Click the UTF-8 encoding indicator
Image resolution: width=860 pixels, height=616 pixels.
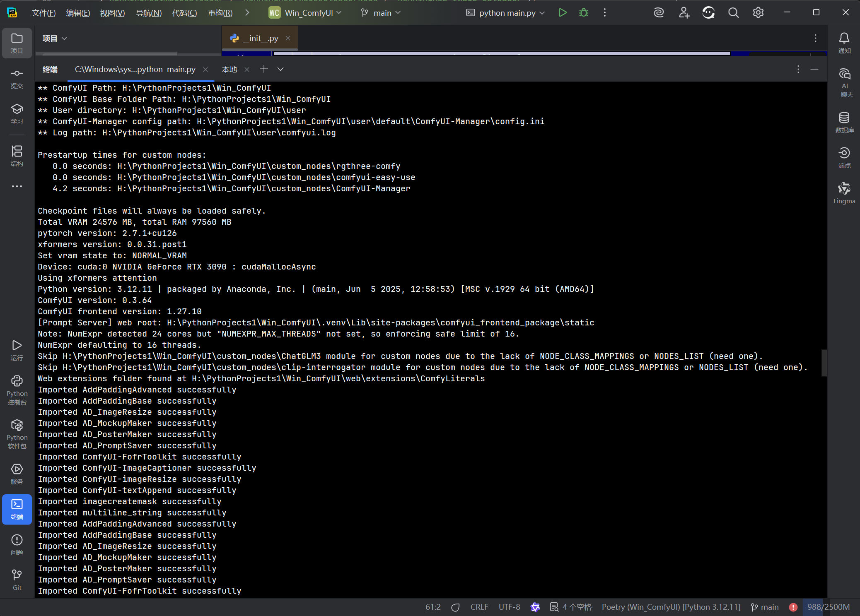509,607
